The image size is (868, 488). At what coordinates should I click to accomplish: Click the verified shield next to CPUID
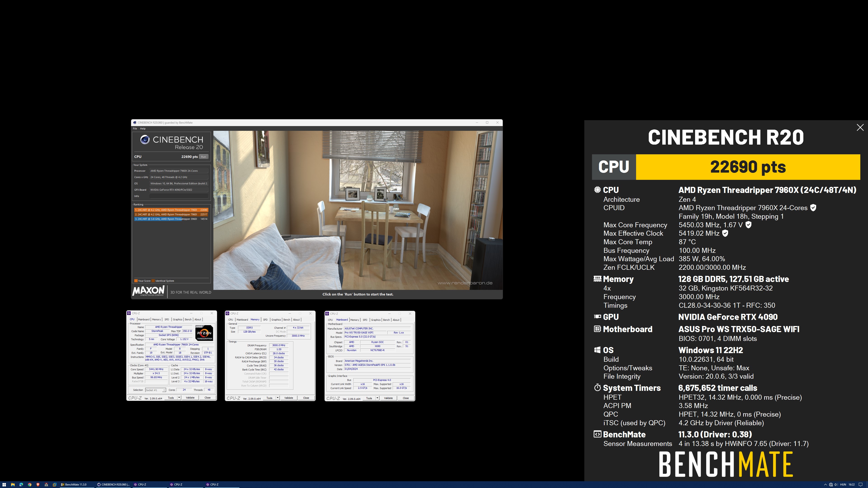click(x=813, y=208)
